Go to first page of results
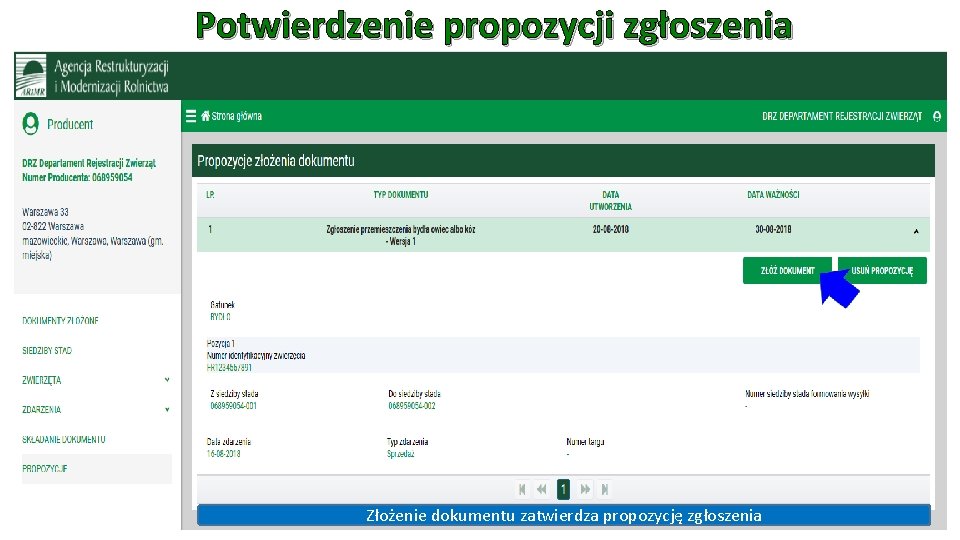 point(522,489)
